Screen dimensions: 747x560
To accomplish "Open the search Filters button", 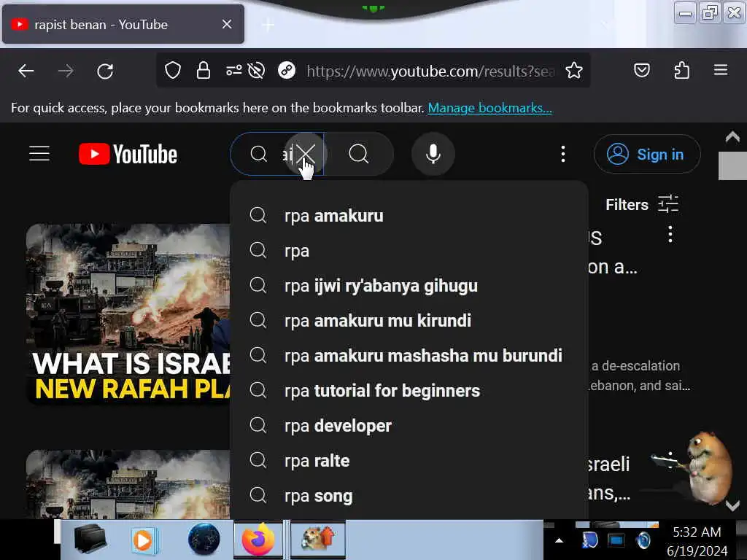I will (x=642, y=204).
